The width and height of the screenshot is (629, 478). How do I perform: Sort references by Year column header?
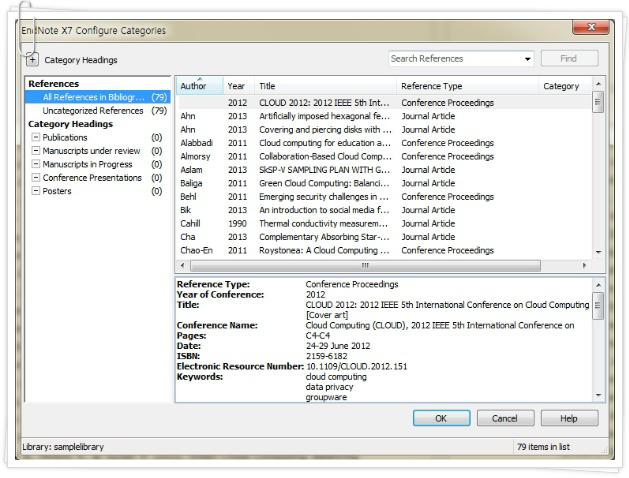(x=239, y=86)
